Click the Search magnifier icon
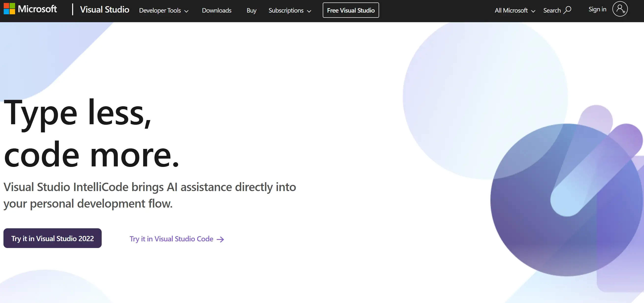The height and width of the screenshot is (303, 644). click(x=567, y=10)
